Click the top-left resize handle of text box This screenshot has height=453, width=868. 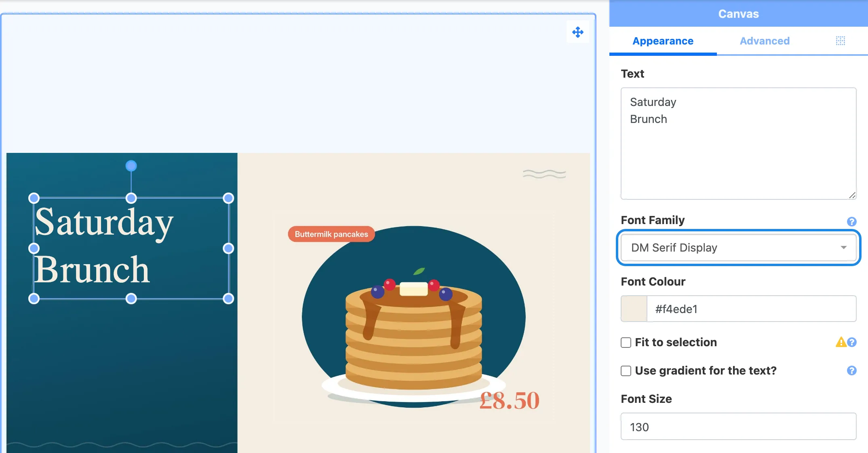pyautogui.click(x=34, y=198)
